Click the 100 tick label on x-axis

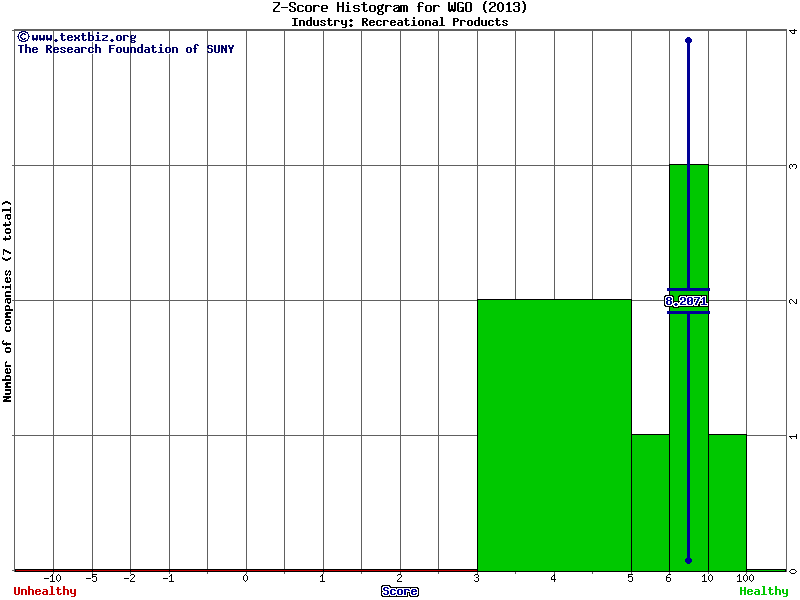point(745,578)
